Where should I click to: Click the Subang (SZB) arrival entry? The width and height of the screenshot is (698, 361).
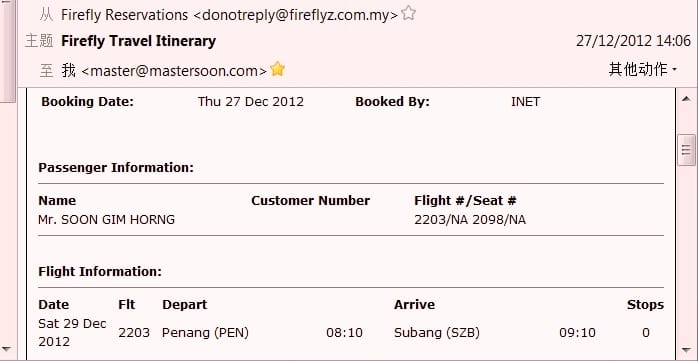pos(437,333)
